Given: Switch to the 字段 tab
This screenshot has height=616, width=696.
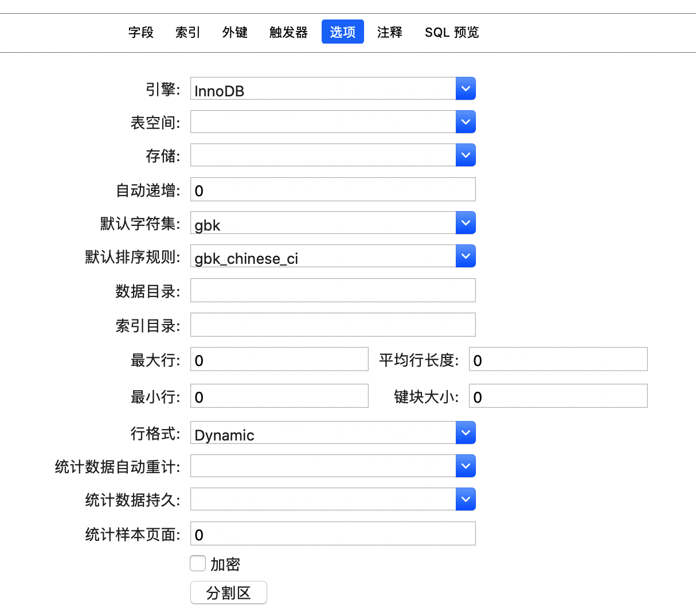Looking at the screenshot, I should click(x=141, y=32).
